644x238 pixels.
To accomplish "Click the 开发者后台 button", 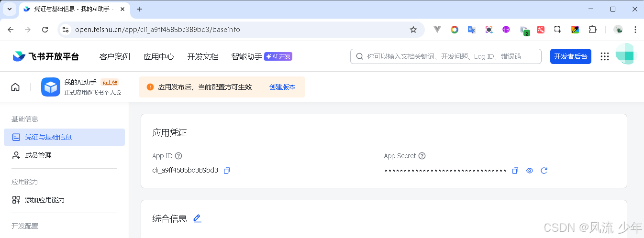I will [x=571, y=56].
